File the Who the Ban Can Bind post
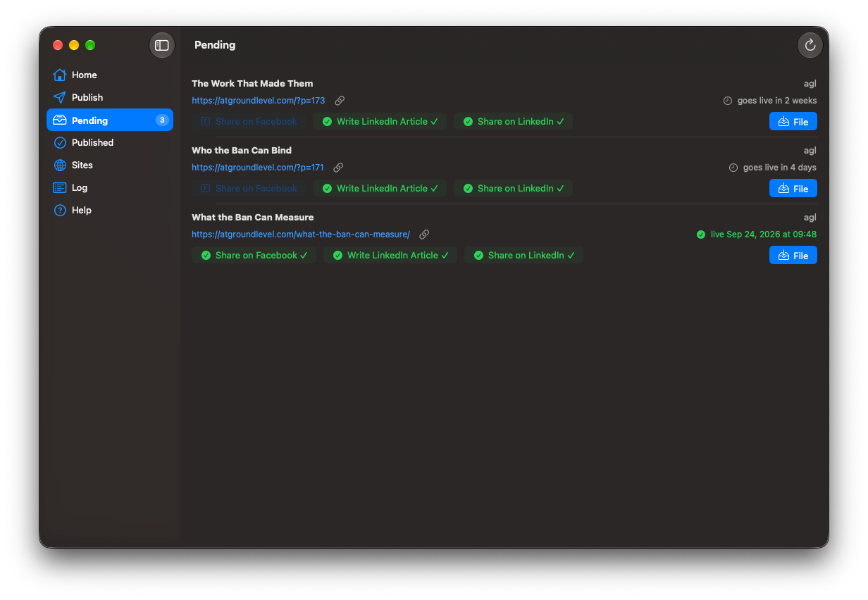 pos(793,188)
